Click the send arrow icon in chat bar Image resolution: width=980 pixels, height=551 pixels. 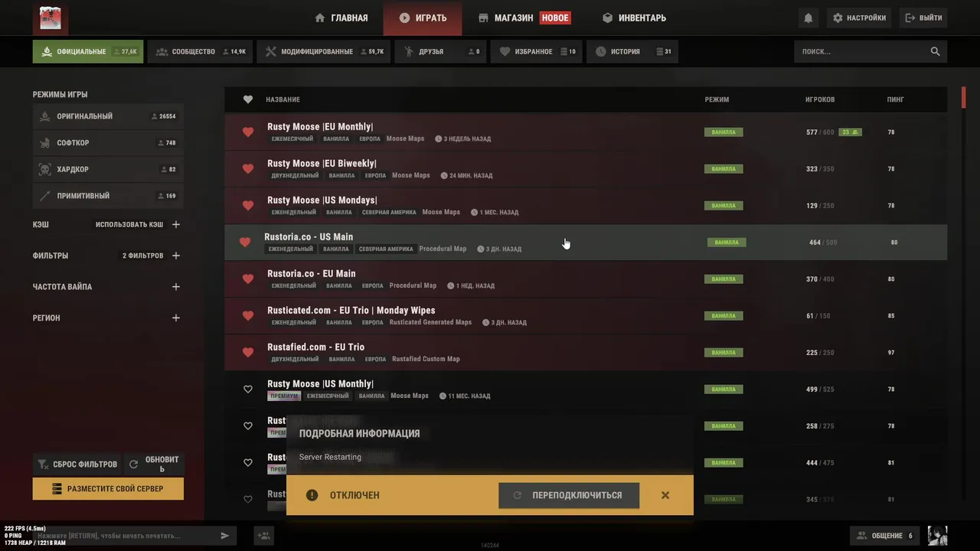pos(224,536)
